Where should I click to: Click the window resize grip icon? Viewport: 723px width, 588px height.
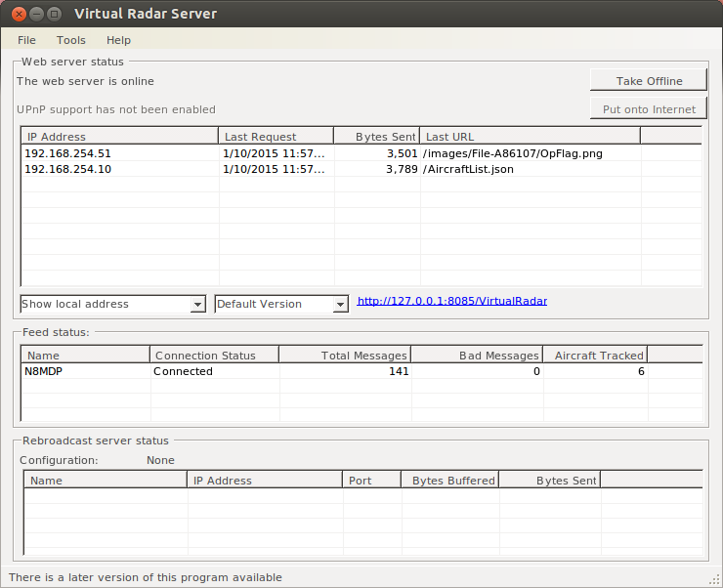click(714, 579)
